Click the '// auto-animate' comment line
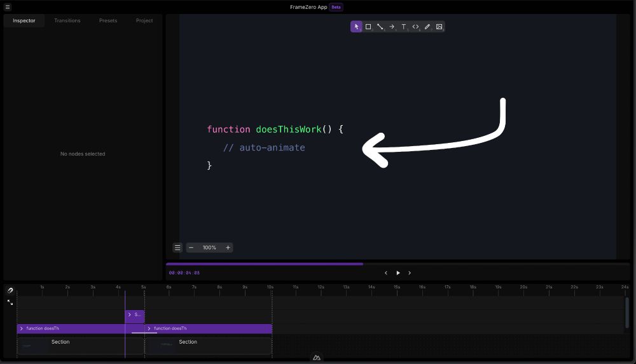The height and width of the screenshot is (364, 636). coord(264,147)
